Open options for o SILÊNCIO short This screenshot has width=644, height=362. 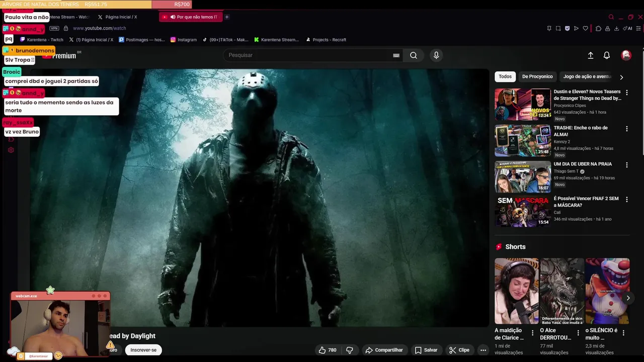pyautogui.click(x=623, y=333)
